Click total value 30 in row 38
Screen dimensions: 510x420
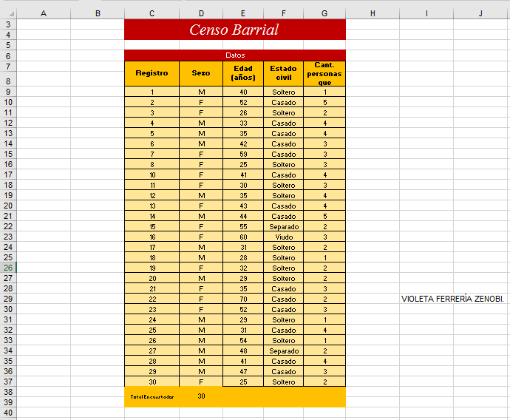[201, 396]
